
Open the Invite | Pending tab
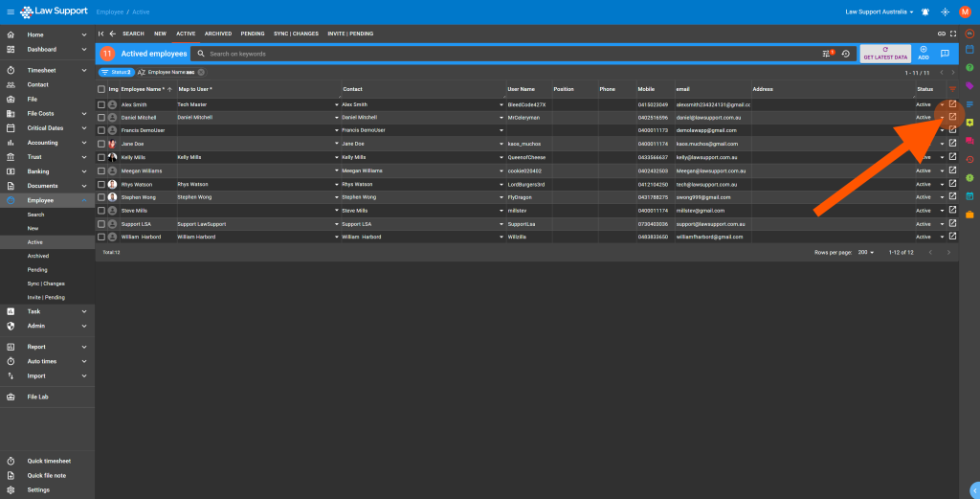[350, 34]
